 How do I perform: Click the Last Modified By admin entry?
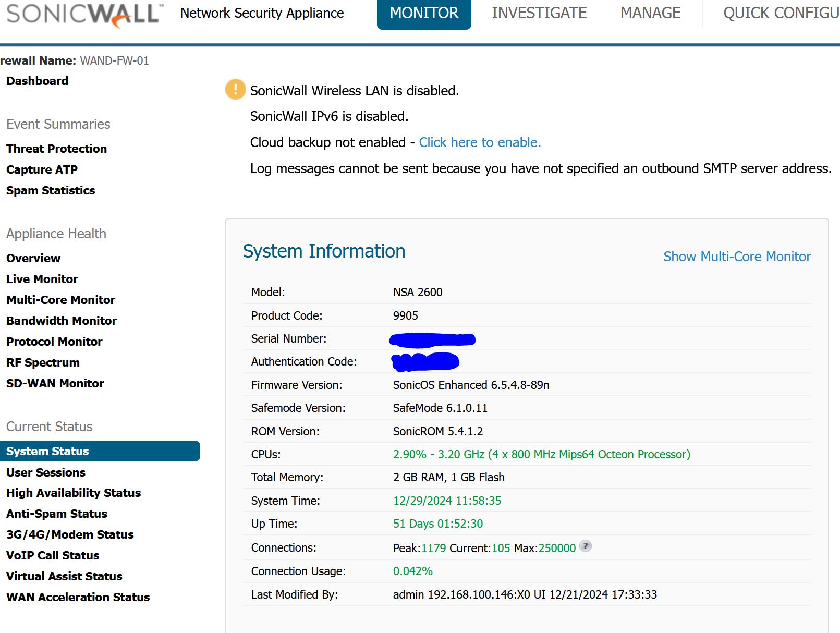coord(525,594)
